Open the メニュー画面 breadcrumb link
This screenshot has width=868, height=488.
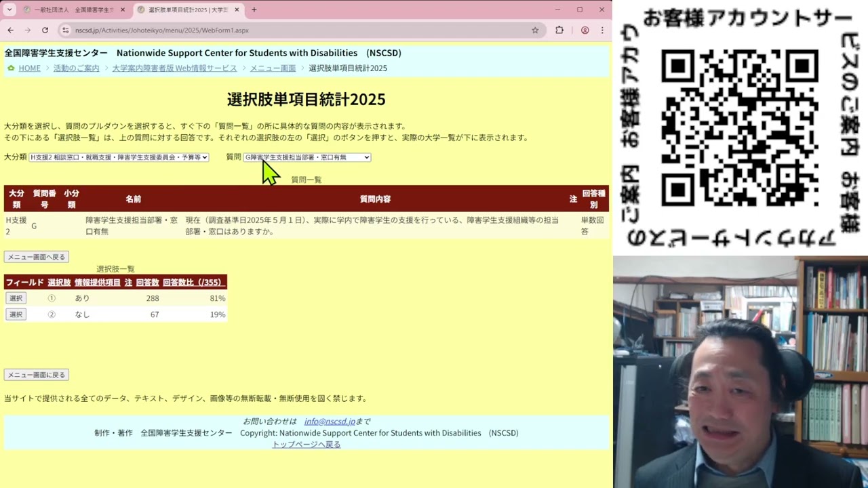point(273,68)
